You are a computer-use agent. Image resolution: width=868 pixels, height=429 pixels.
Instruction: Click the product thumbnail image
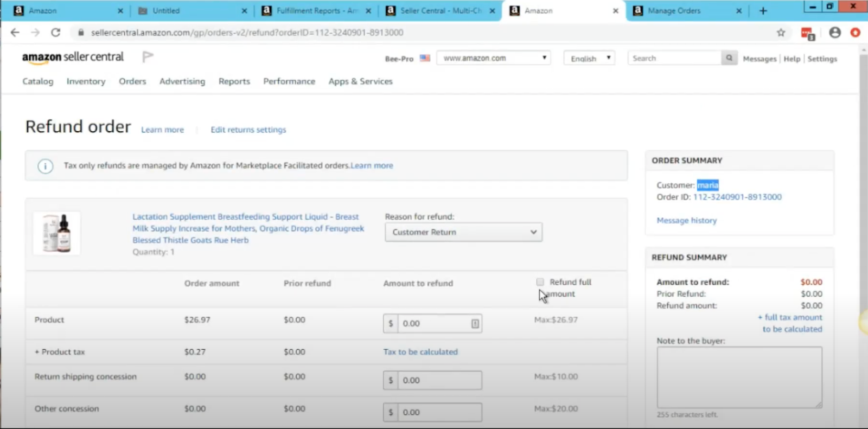click(x=57, y=233)
